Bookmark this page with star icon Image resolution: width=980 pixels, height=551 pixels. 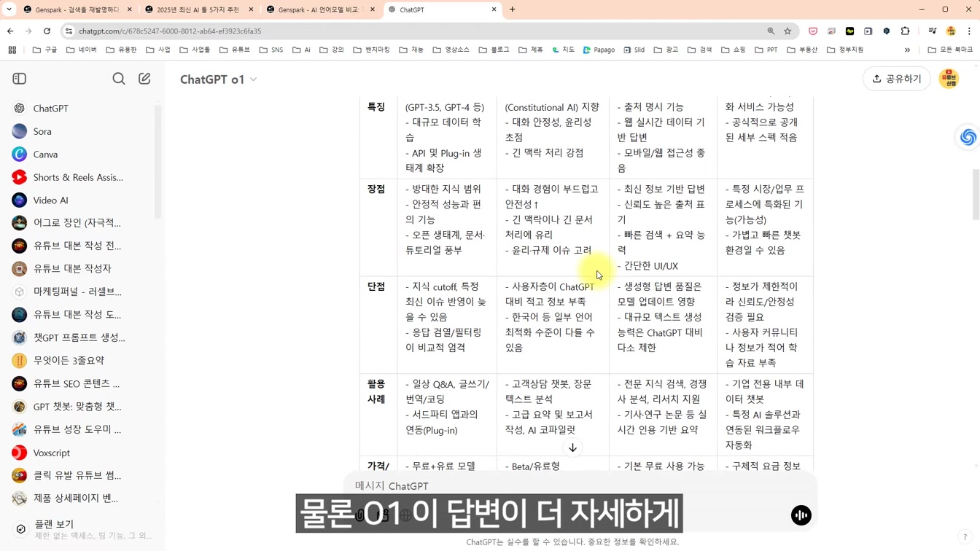coord(787,31)
